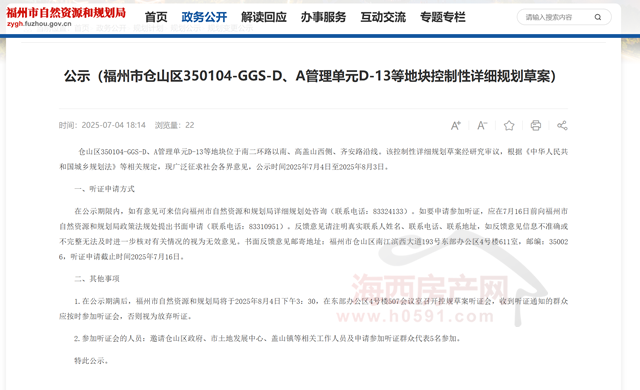Screen dimensions: 640x390
Task: Click the opening paragraph about 仓山区350104-GGS-D
Action: [313, 159]
